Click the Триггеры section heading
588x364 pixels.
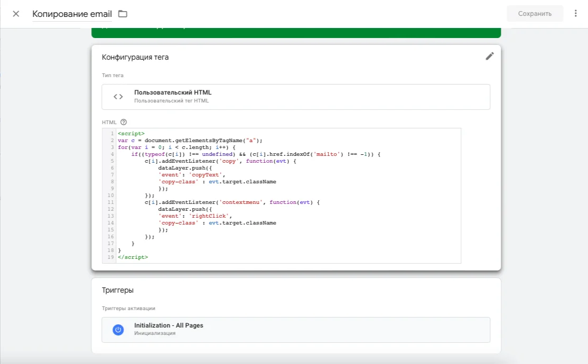117,290
